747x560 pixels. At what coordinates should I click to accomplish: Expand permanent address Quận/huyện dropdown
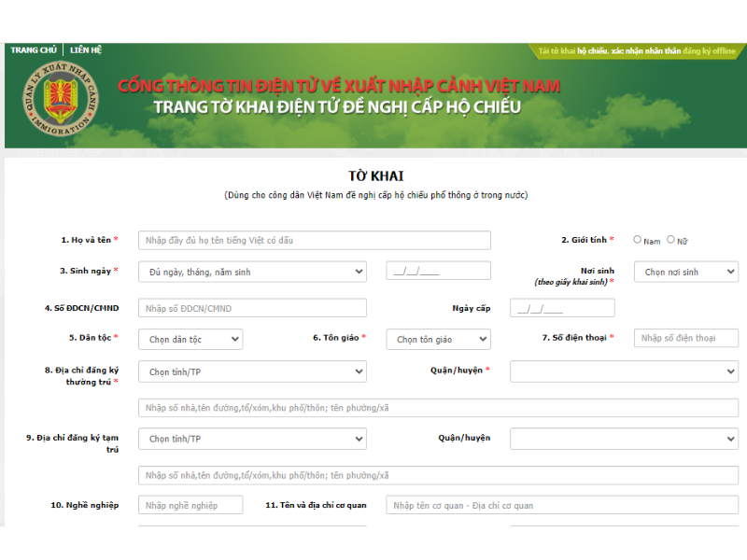[624, 371]
